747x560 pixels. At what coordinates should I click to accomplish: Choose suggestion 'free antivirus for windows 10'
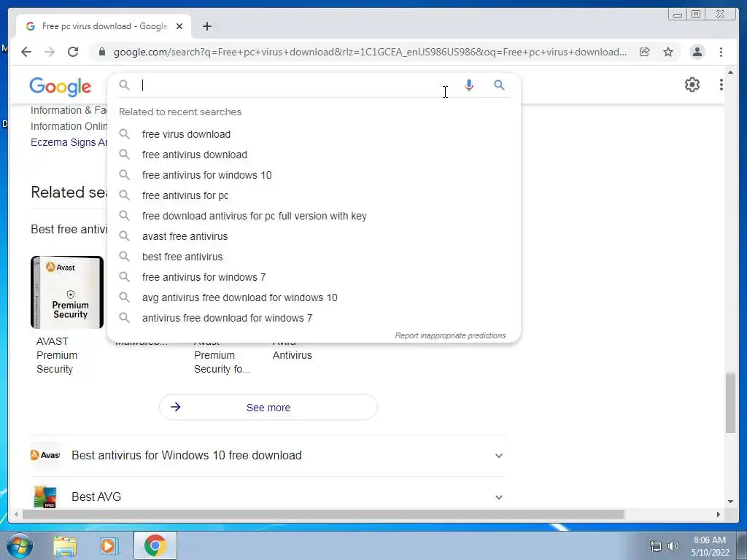point(314,175)
